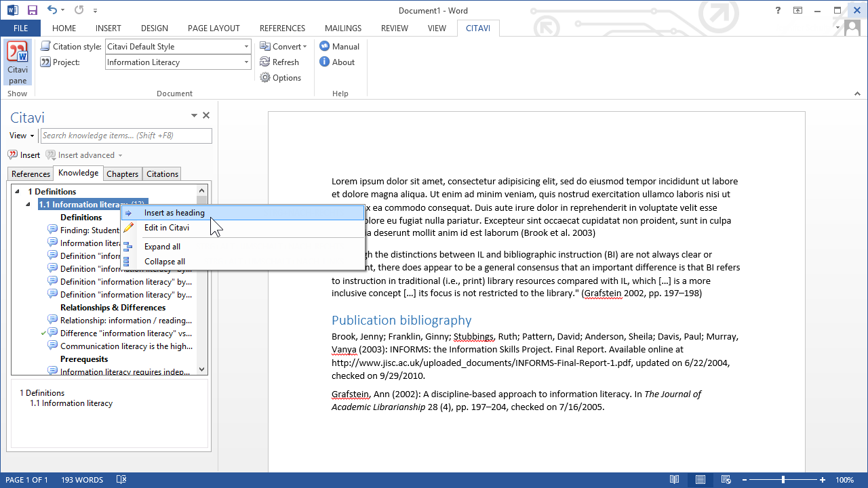Select the 1 Definitions tree item

click(x=52, y=192)
